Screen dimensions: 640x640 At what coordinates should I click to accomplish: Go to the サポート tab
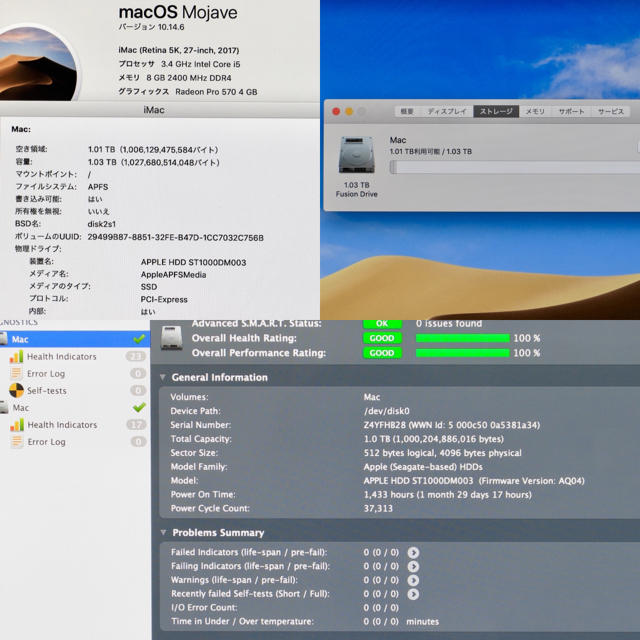click(x=571, y=111)
